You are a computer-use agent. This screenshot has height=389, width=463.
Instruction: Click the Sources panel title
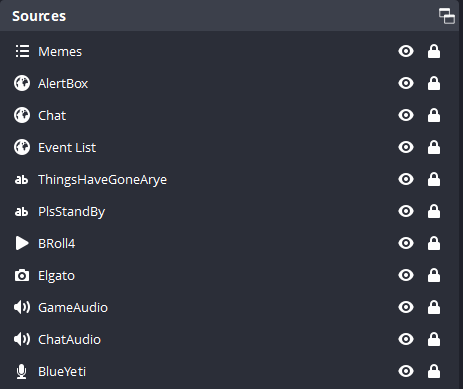(39, 16)
